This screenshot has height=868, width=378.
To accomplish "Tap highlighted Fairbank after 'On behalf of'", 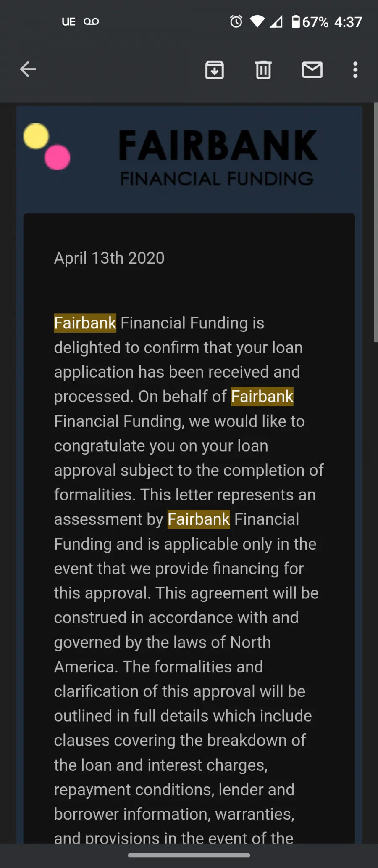I will click(262, 397).
